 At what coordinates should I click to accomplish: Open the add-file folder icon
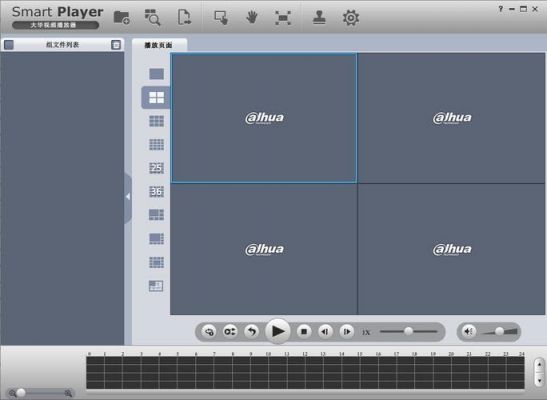click(x=122, y=17)
